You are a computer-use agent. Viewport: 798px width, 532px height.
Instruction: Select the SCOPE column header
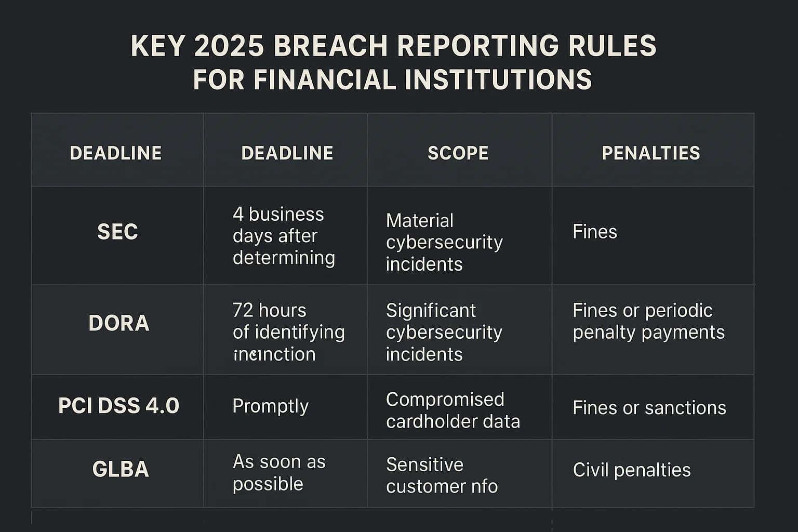click(x=458, y=153)
